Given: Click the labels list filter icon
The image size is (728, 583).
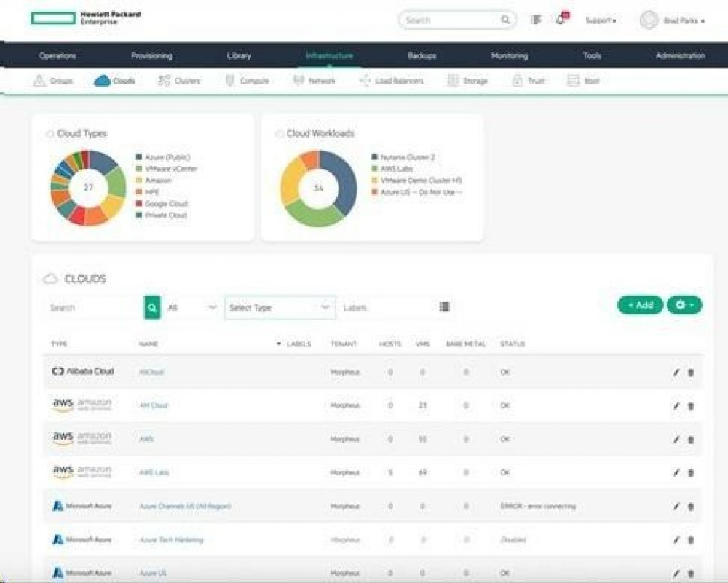Looking at the screenshot, I should (x=445, y=307).
